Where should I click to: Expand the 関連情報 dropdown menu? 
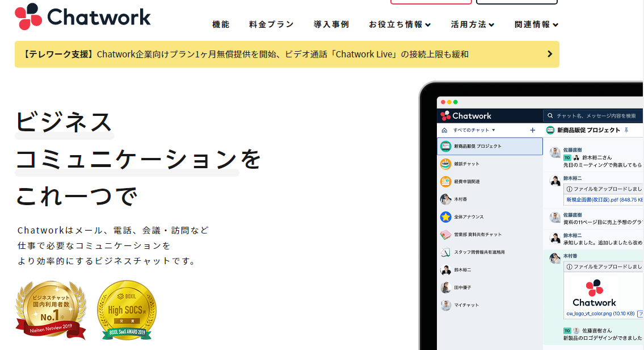[x=536, y=24]
